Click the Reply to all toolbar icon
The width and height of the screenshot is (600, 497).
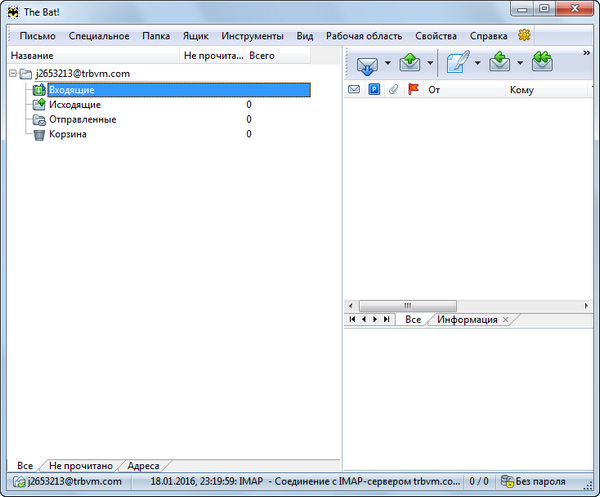(542, 64)
